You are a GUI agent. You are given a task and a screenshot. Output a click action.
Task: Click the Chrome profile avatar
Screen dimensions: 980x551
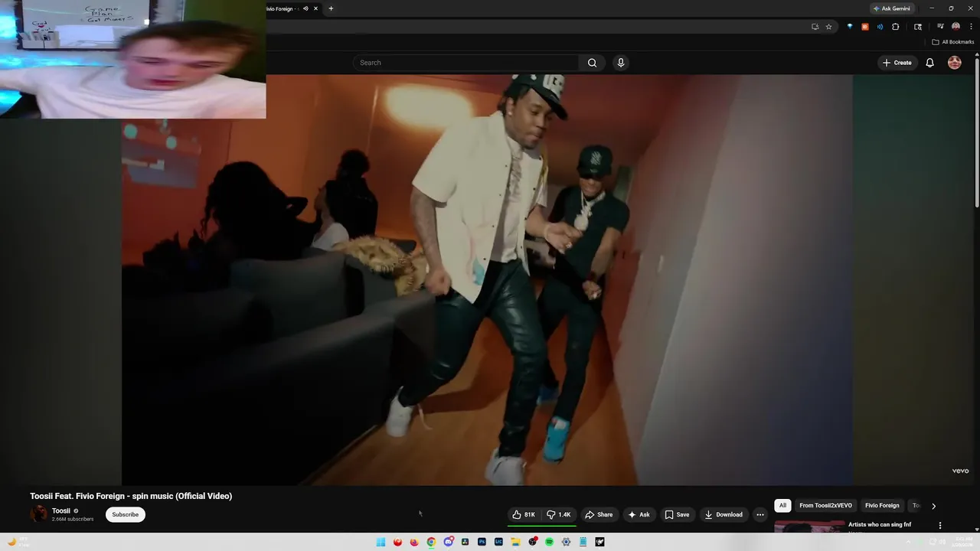coord(955,27)
